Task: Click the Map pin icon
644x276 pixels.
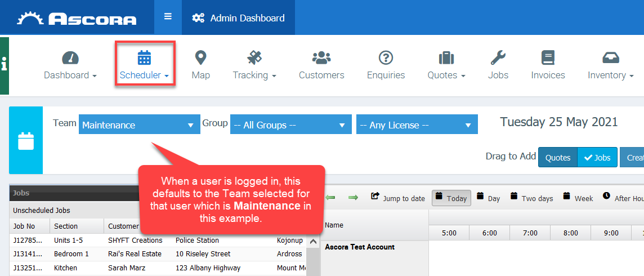Action: [x=200, y=58]
